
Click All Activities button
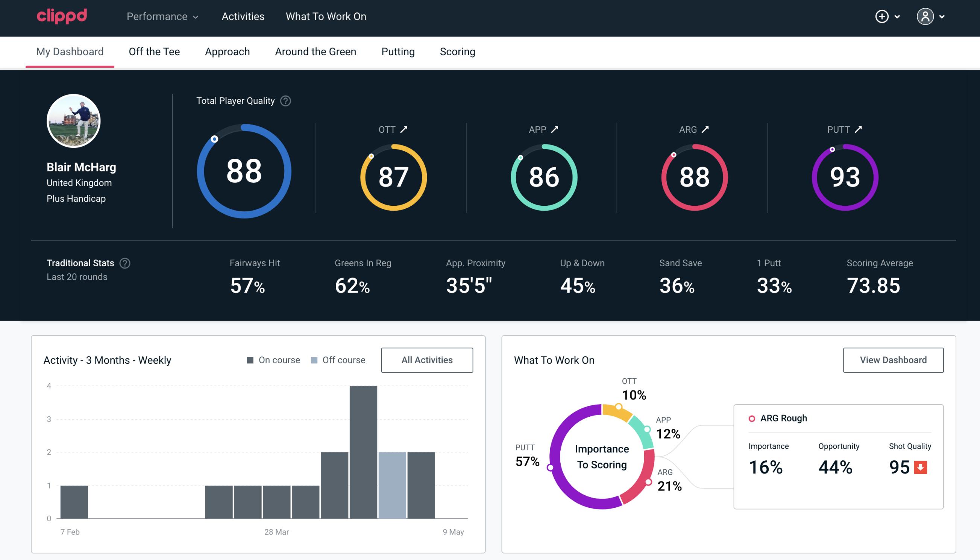pyautogui.click(x=427, y=360)
